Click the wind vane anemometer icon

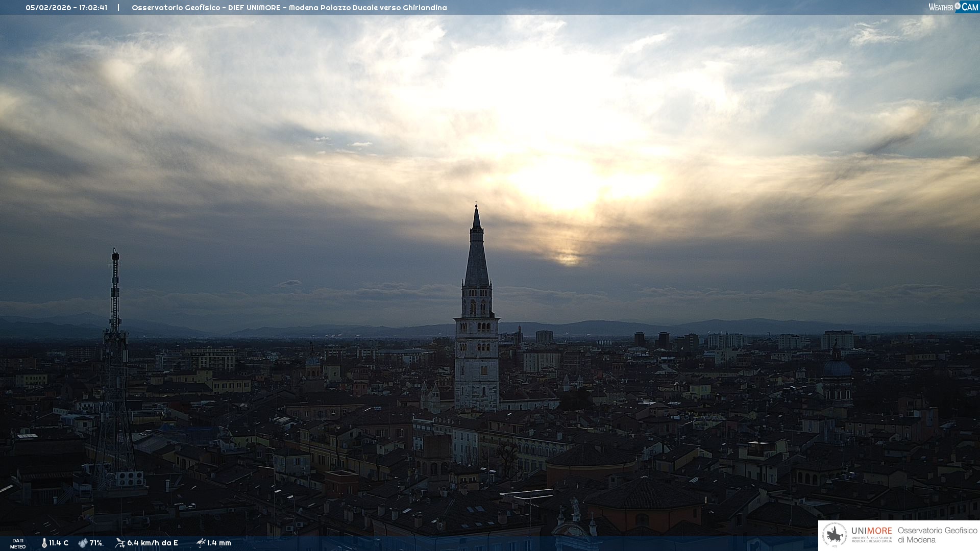(x=120, y=543)
